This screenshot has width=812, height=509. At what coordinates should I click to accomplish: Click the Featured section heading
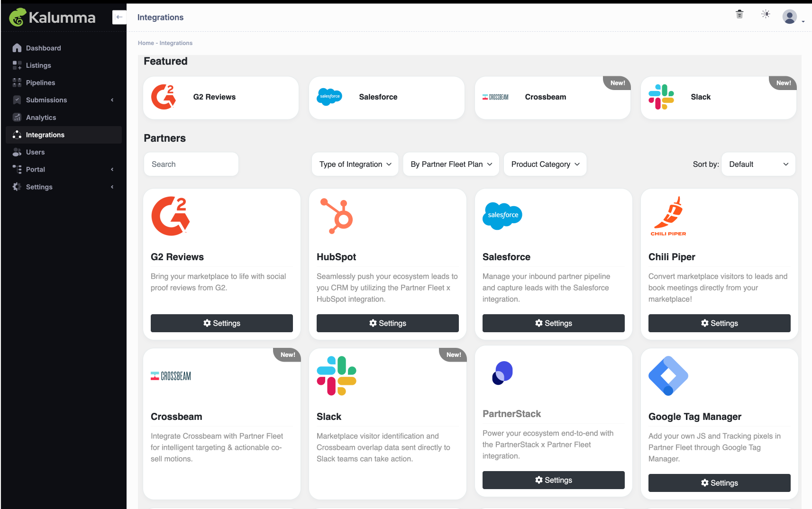point(165,61)
